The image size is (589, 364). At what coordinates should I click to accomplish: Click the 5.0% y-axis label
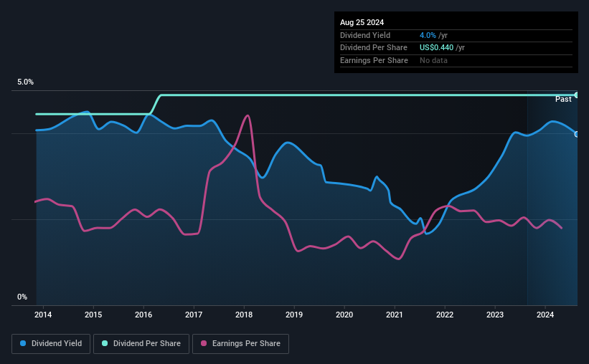click(x=25, y=82)
